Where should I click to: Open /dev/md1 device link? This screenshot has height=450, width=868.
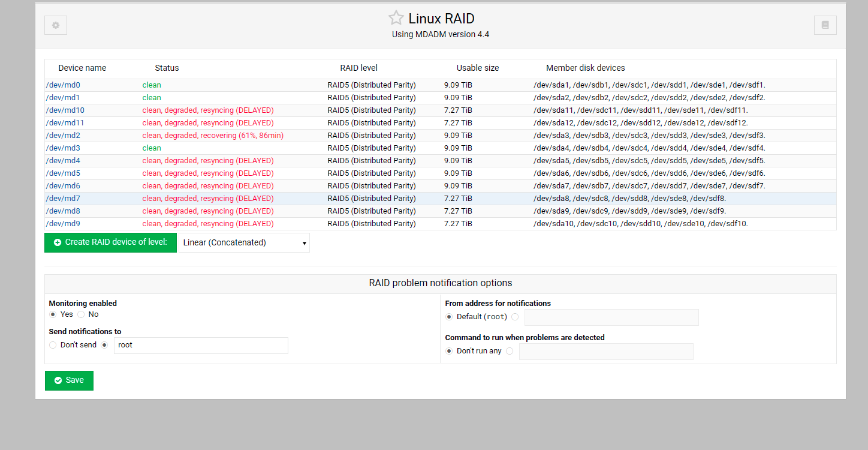tap(63, 98)
